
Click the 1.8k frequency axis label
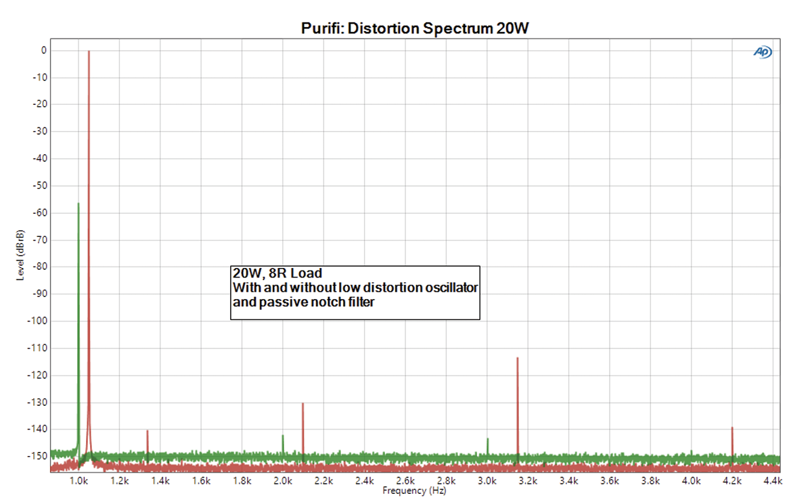pos(242,481)
